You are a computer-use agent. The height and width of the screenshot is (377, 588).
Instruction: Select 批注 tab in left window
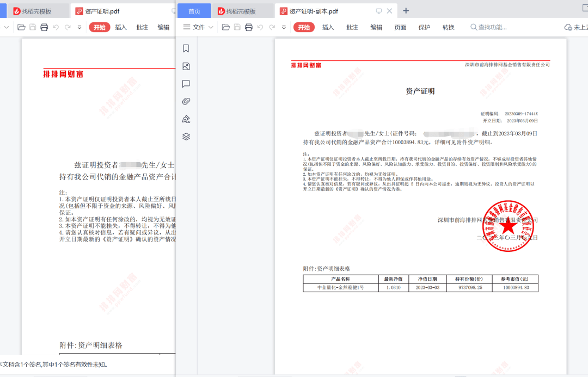(x=142, y=27)
